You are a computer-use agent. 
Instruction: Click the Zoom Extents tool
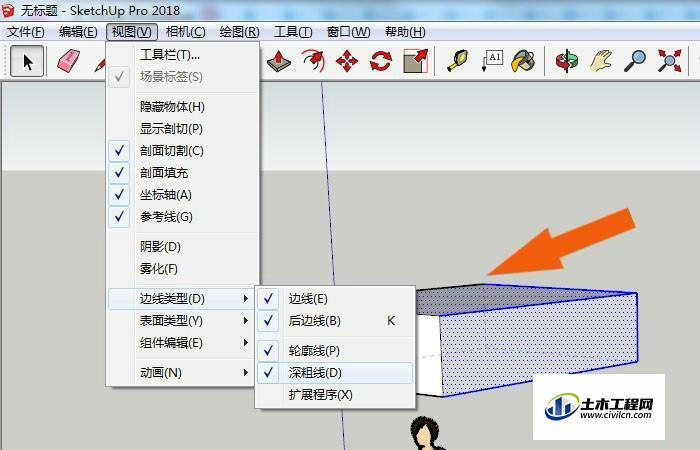point(670,61)
